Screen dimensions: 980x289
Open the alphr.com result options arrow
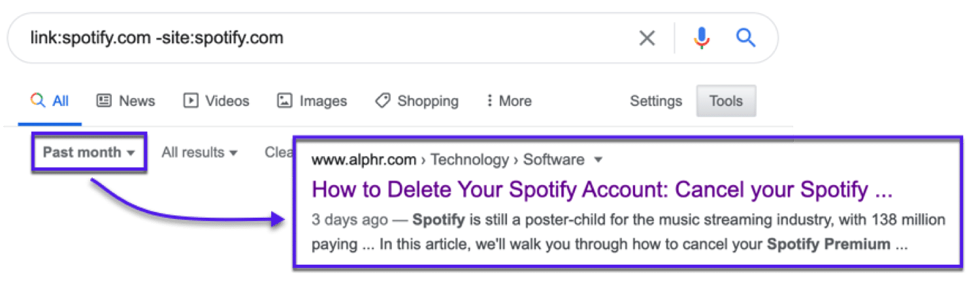coord(598,160)
